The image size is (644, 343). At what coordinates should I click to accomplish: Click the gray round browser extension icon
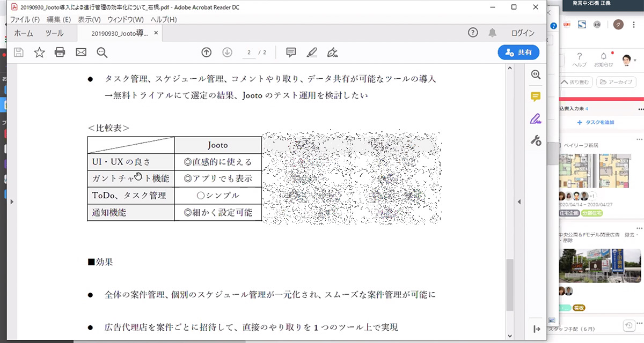point(597,25)
